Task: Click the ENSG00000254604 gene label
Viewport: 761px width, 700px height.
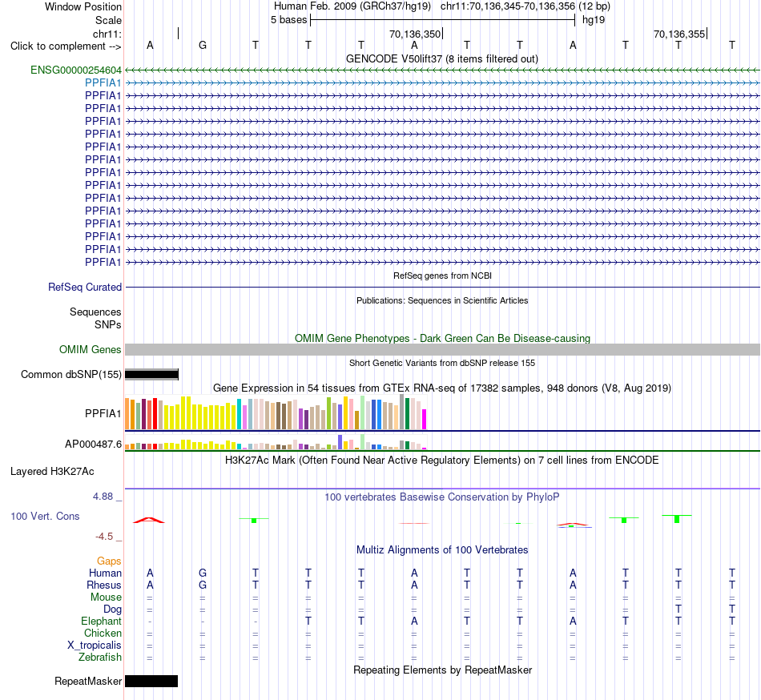Action: tap(76, 70)
